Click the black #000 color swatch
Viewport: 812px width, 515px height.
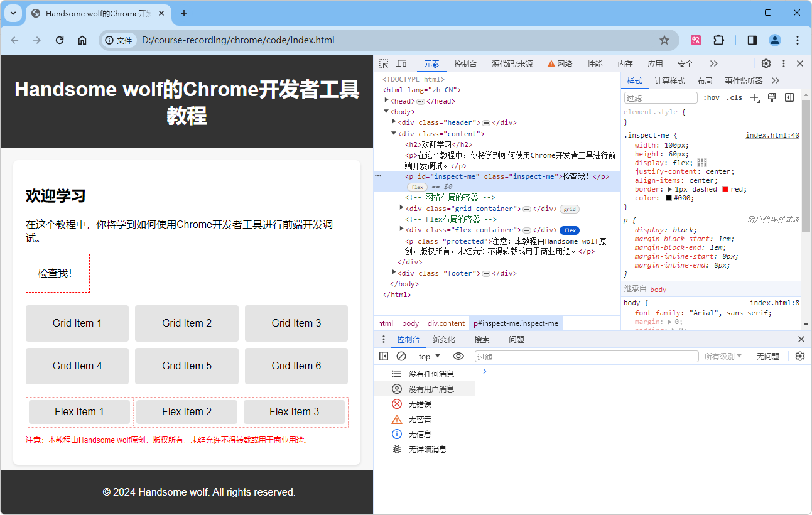669,198
